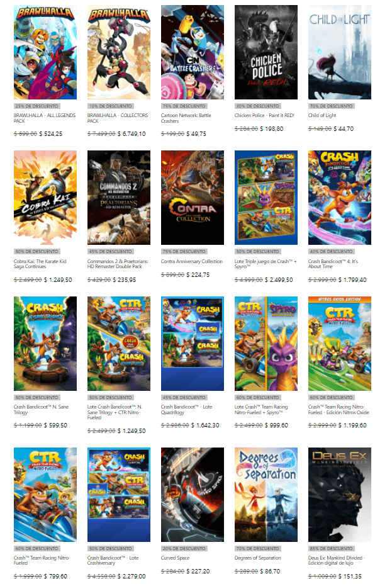
Task: Click Commandos 2 & Praetorians title link
Action: (118, 264)
